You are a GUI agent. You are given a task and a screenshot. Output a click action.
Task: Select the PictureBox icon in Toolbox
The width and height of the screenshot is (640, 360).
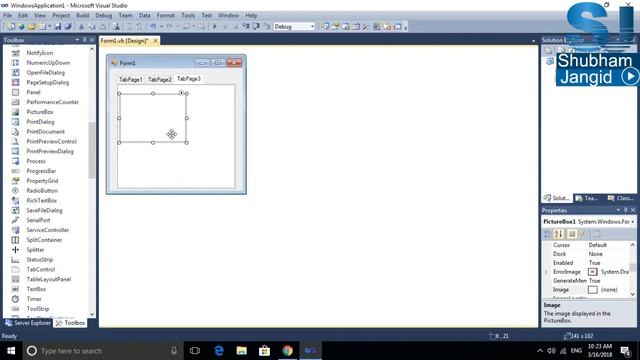(16, 112)
